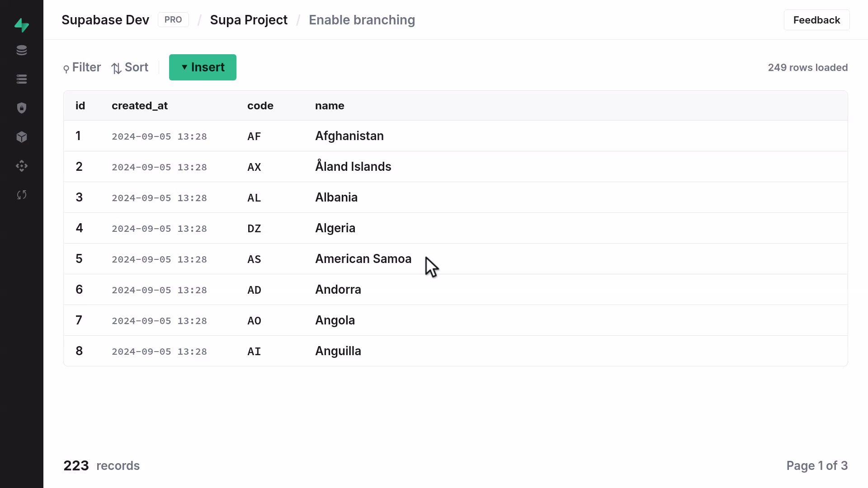Open the Database icon in sidebar
This screenshot has width=868, height=488.
pos(22,50)
